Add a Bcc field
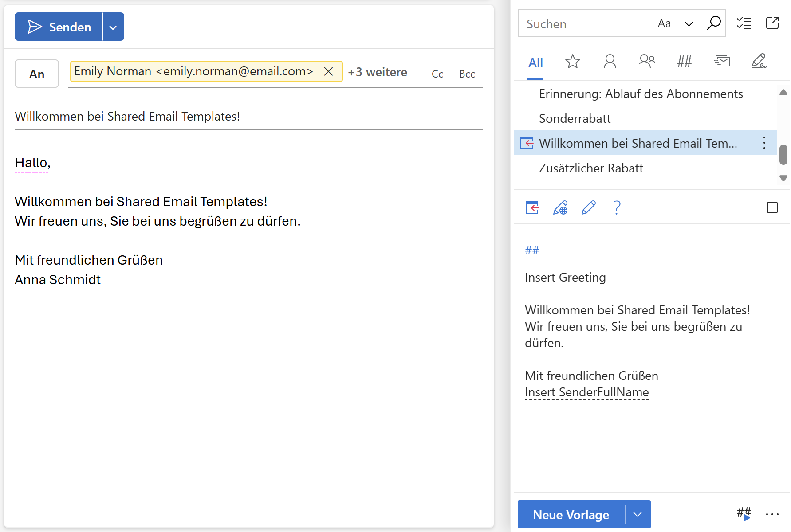 pyautogui.click(x=467, y=74)
